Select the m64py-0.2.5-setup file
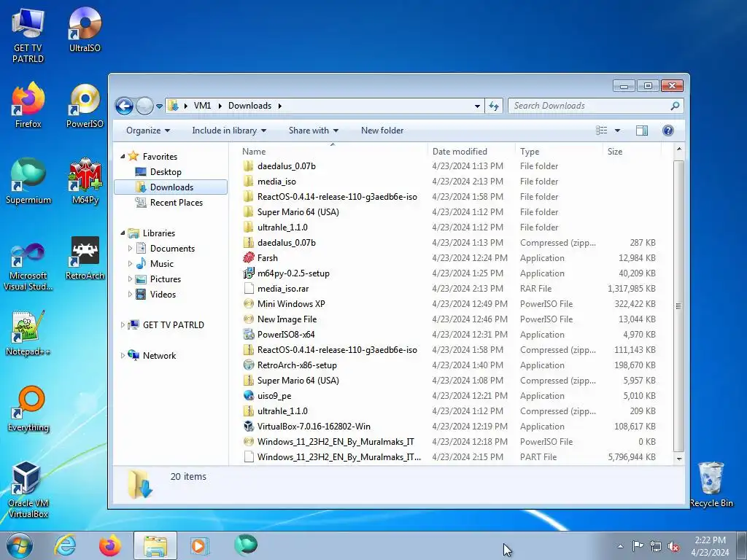The image size is (747, 560). (293, 273)
